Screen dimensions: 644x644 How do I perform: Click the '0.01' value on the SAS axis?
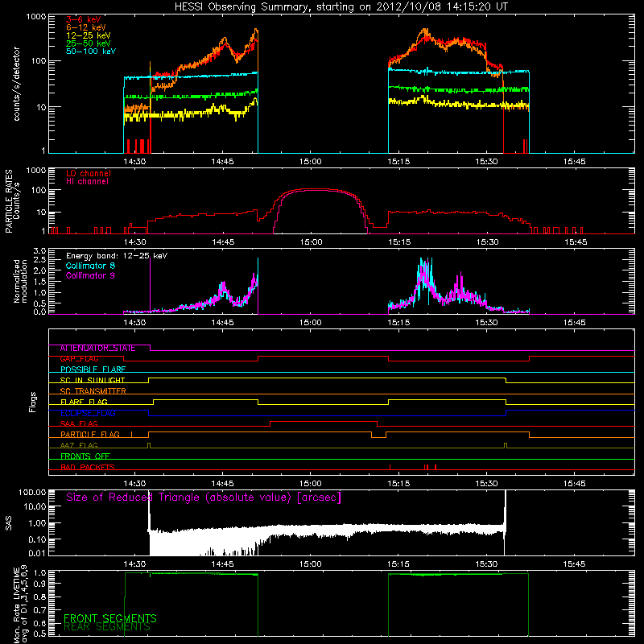[37, 553]
